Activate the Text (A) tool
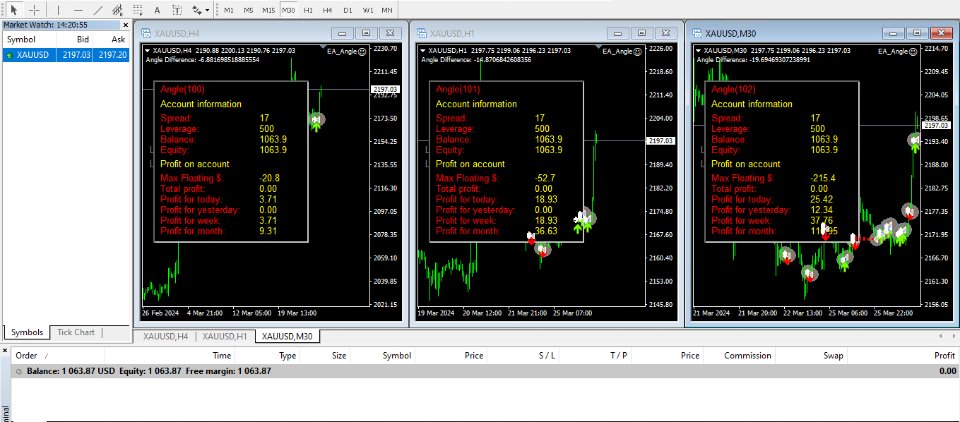 pyautogui.click(x=157, y=10)
